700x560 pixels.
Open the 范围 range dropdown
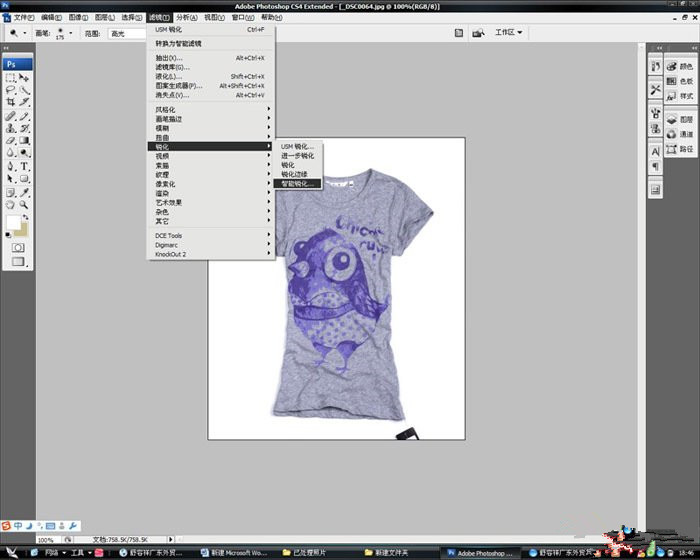(x=127, y=33)
